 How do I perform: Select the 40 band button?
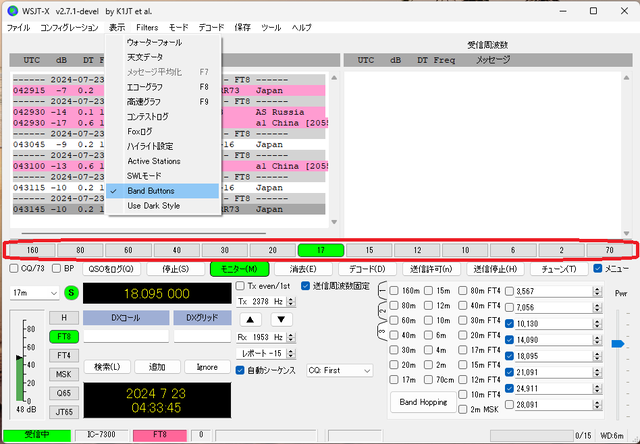[x=176, y=250]
